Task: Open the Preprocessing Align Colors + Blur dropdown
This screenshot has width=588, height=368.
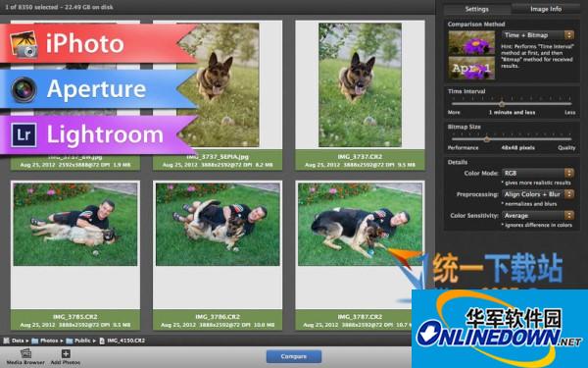Action: 538,194
